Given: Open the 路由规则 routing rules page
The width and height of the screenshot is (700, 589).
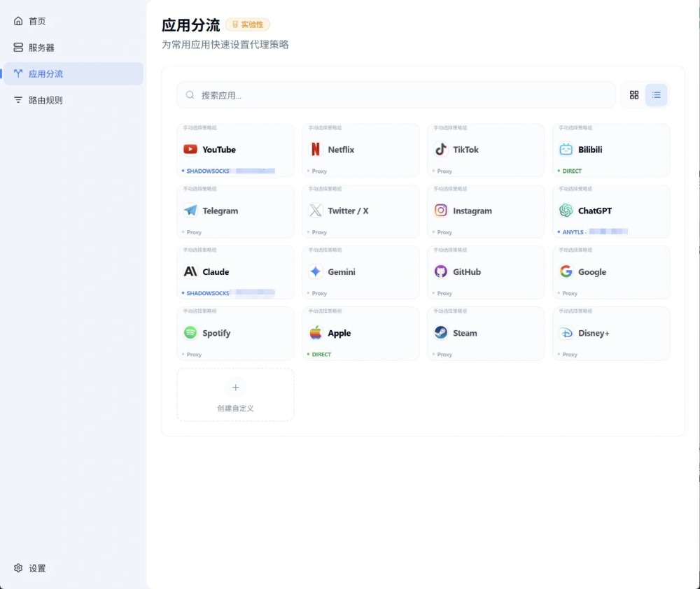Looking at the screenshot, I should (45, 100).
